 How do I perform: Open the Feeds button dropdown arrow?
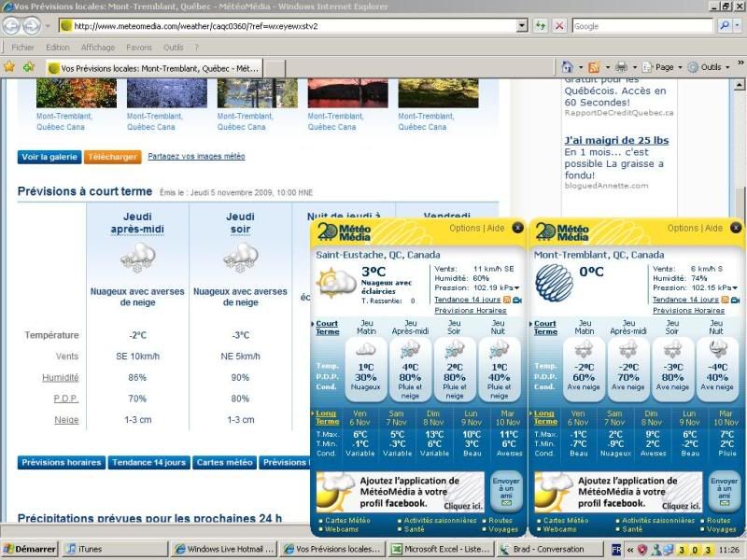click(608, 67)
